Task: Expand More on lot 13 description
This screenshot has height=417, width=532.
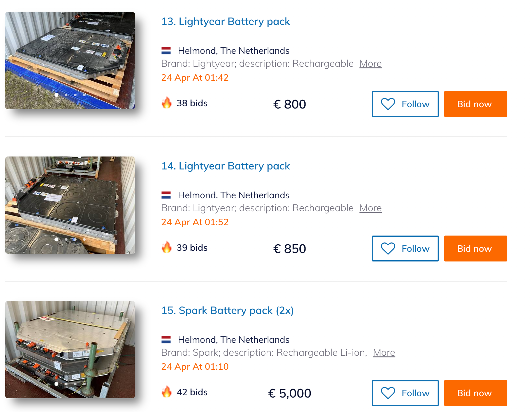Action: pos(370,64)
